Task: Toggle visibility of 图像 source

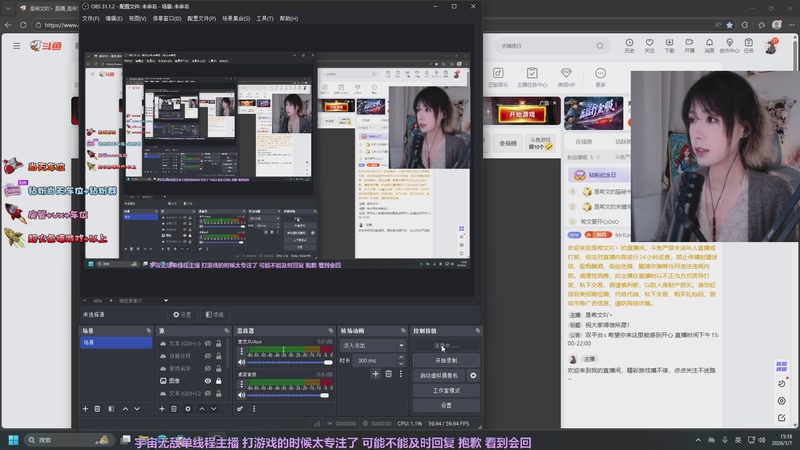Action: pyautogui.click(x=208, y=381)
